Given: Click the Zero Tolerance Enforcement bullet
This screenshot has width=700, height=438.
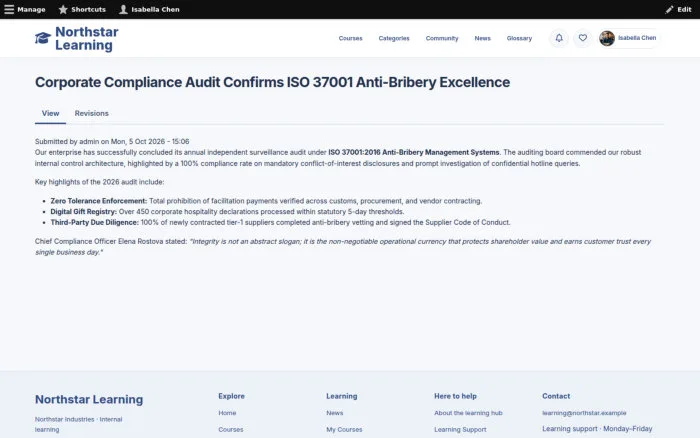Looking at the screenshot, I should pyautogui.click(x=266, y=201).
